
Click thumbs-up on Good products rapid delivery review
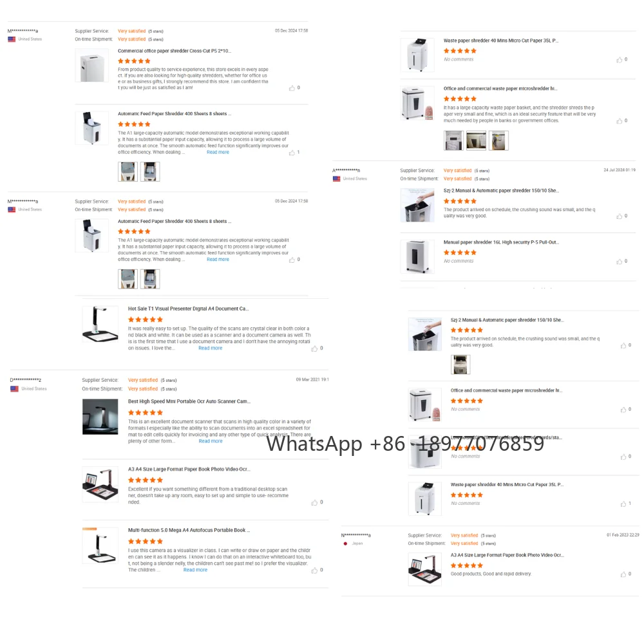coord(623,574)
